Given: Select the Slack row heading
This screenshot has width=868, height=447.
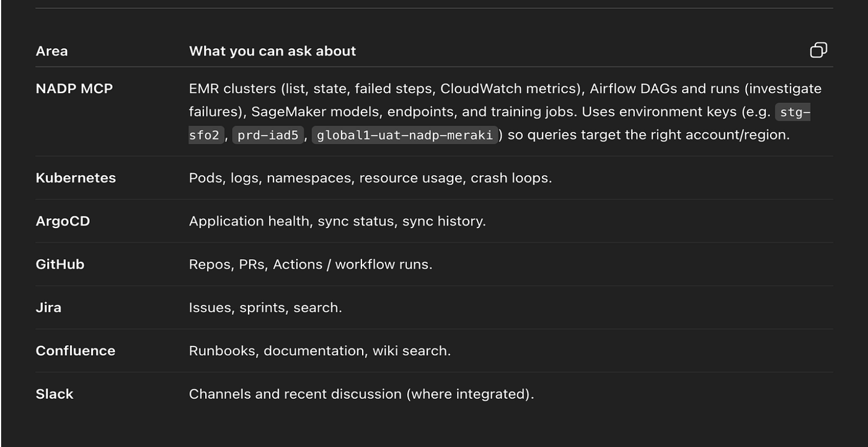Looking at the screenshot, I should click(55, 394).
